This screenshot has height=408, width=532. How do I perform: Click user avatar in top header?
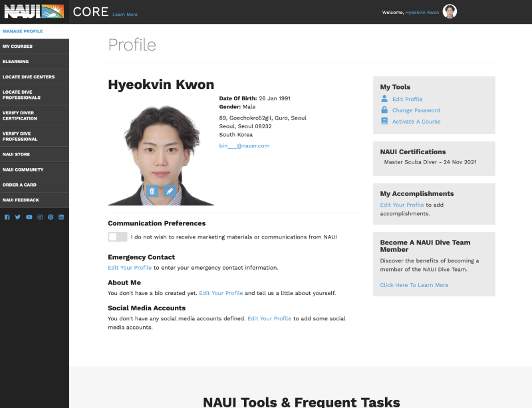[x=450, y=11]
